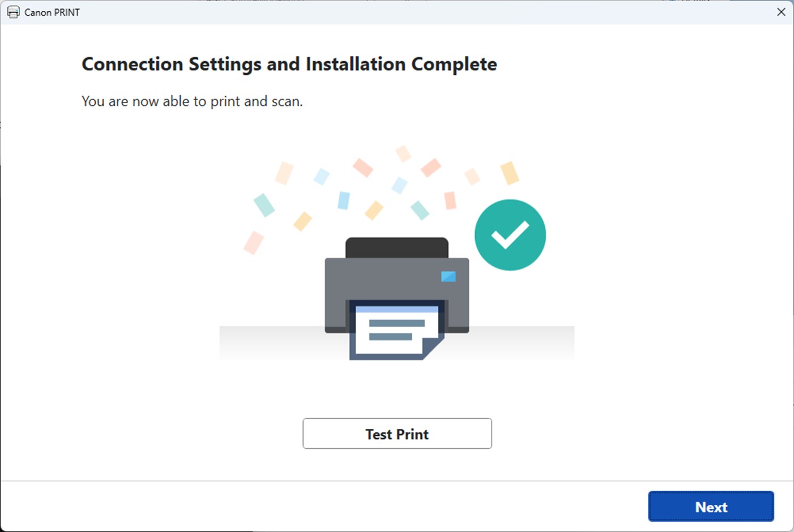
Task: Click the Canon PRINT printer icon in titlebar
Action: [13, 11]
